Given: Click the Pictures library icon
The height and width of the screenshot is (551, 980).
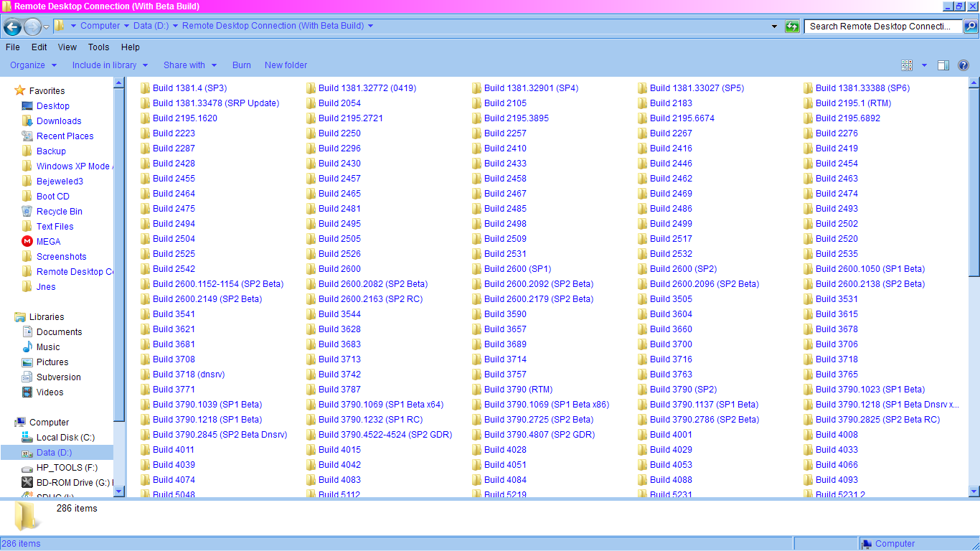Looking at the screenshot, I should (x=27, y=362).
